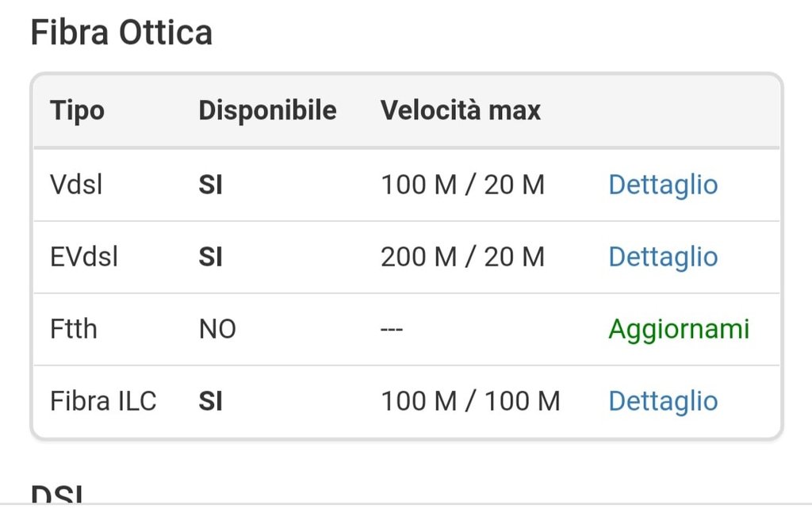
Task: Click the SI value for Fibra ILC
Action: click(211, 402)
